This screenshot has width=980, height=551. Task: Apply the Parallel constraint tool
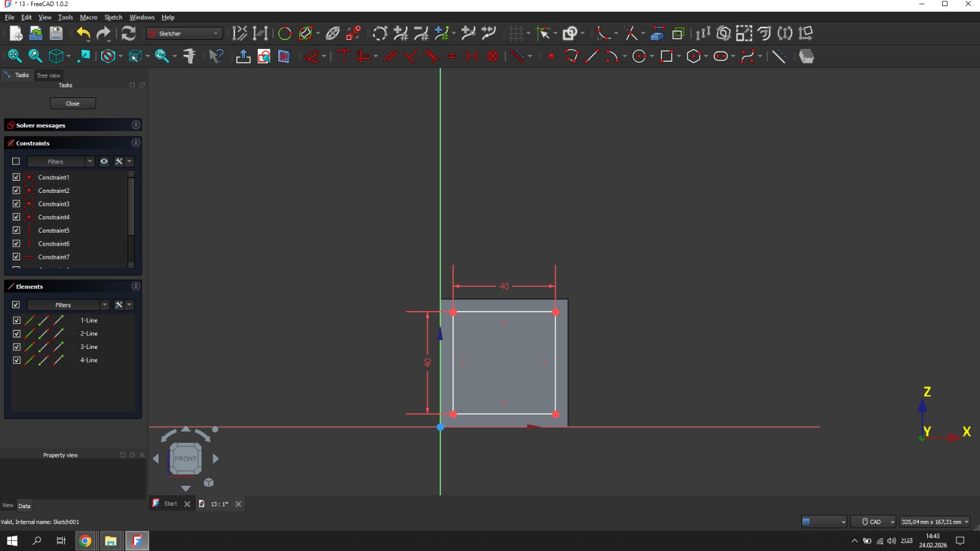click(390, 56)
